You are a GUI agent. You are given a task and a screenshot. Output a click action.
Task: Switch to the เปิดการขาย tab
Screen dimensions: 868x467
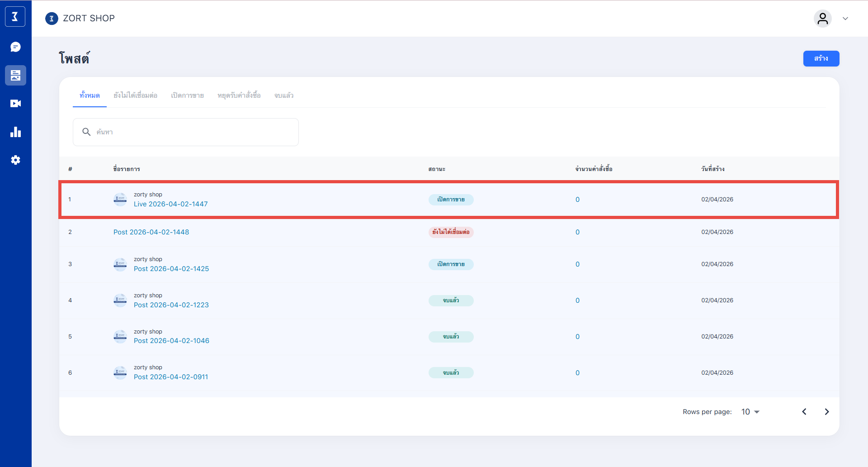[x=187, y=95]
